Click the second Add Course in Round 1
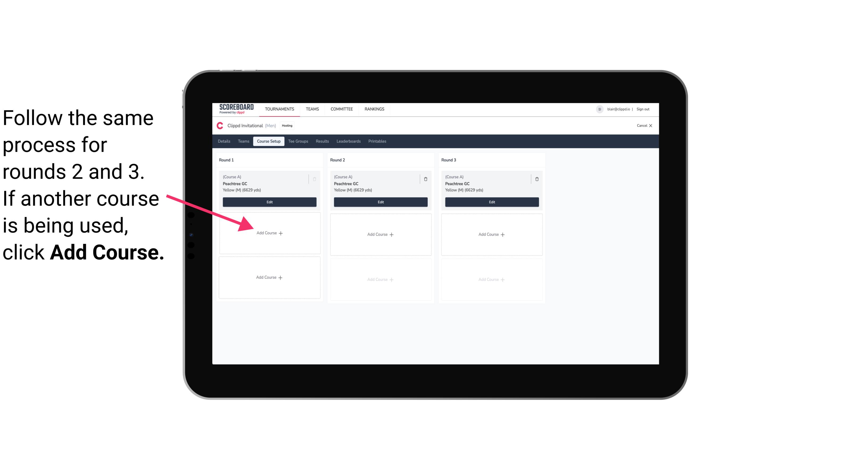868x467 pixels. (268, 277)
